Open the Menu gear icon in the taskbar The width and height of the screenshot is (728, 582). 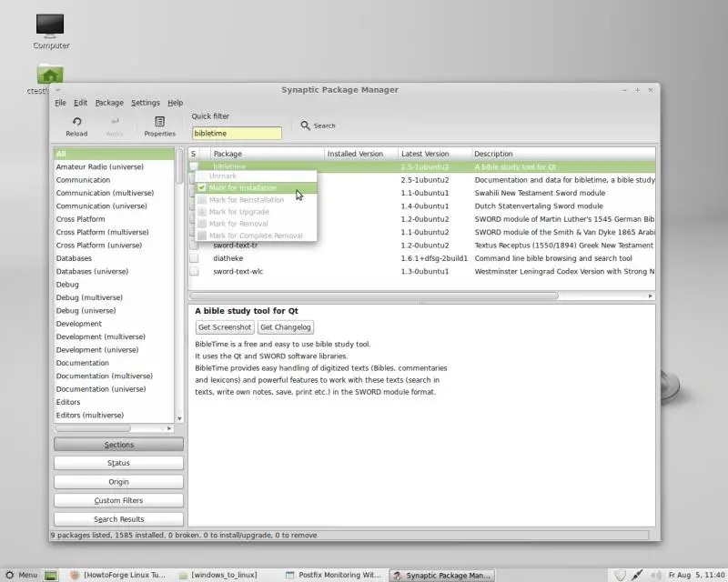[x=9, y=575]
